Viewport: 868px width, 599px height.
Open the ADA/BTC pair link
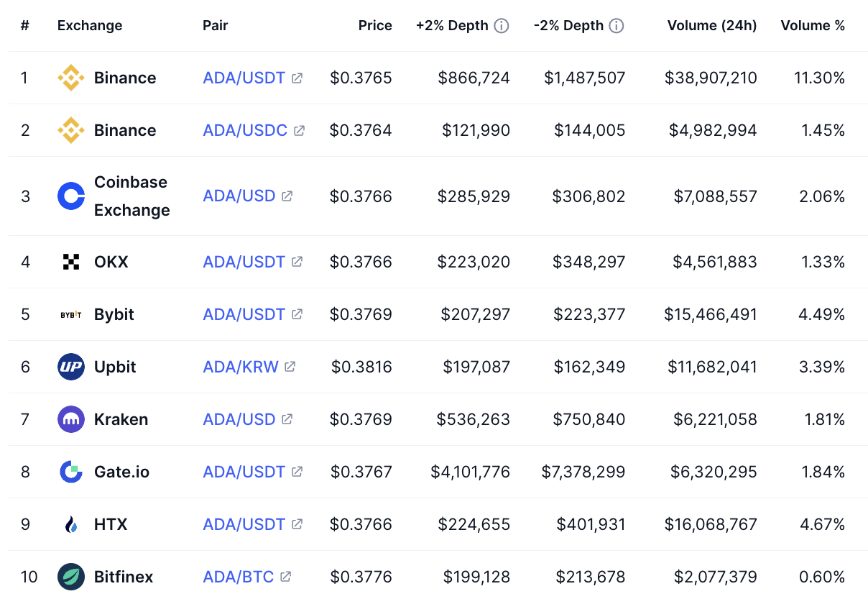coord(239,577)
